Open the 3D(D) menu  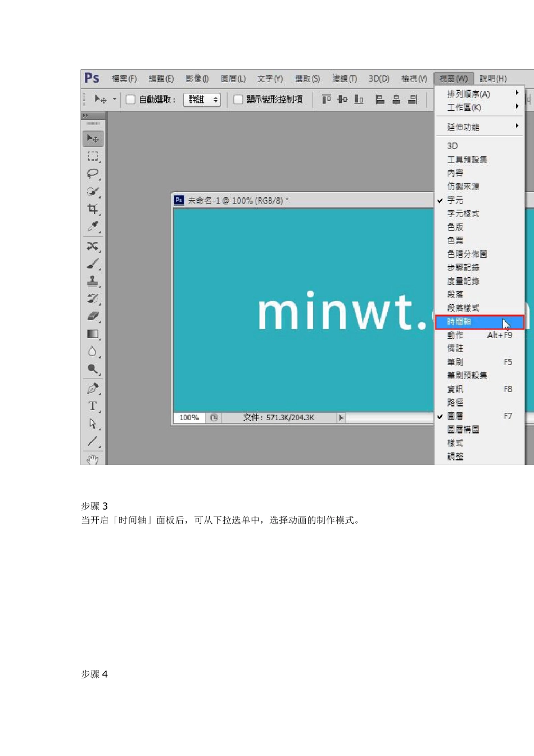coord(379,79)
